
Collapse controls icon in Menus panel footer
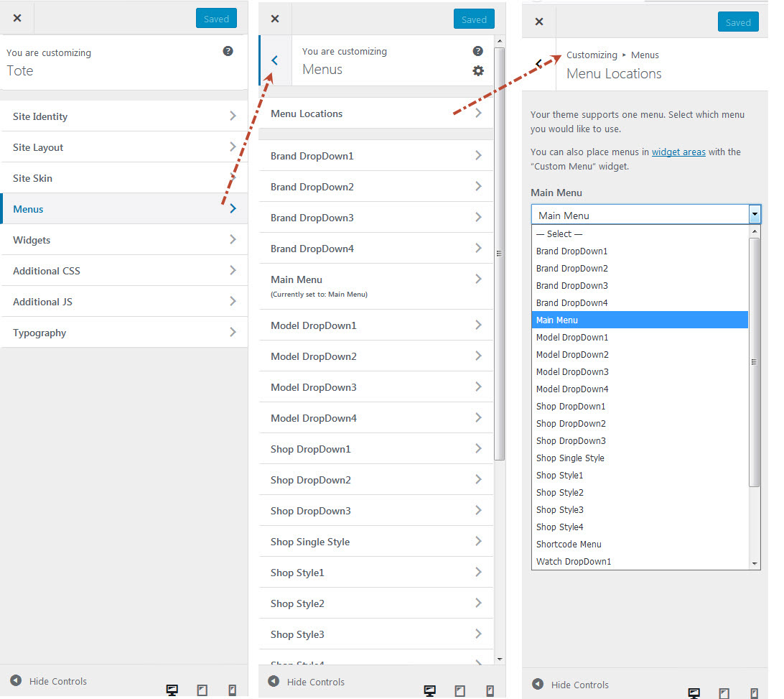274,681
